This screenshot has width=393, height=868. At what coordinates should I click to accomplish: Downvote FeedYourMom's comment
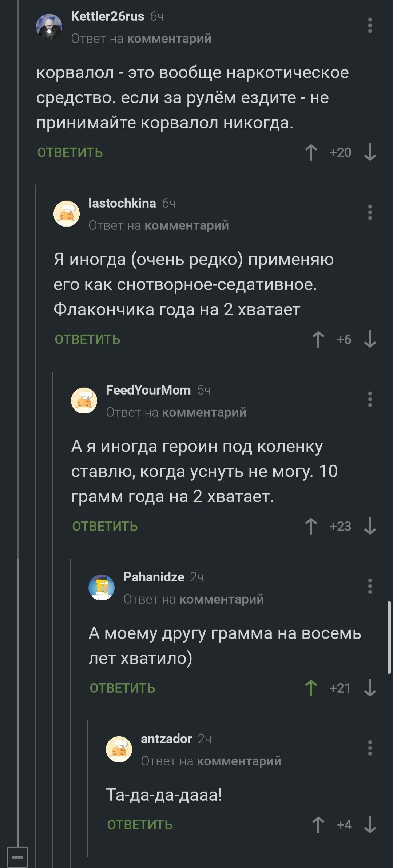370,526
